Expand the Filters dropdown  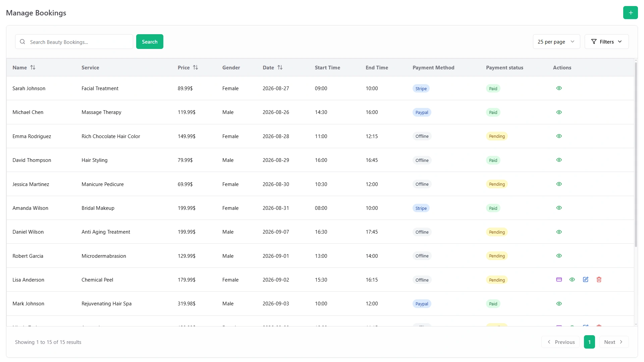coord(606,42)
